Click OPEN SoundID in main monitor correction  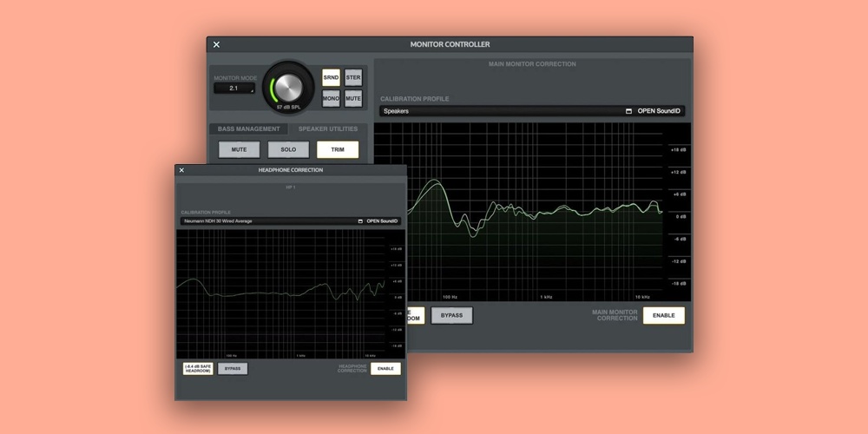661,111
